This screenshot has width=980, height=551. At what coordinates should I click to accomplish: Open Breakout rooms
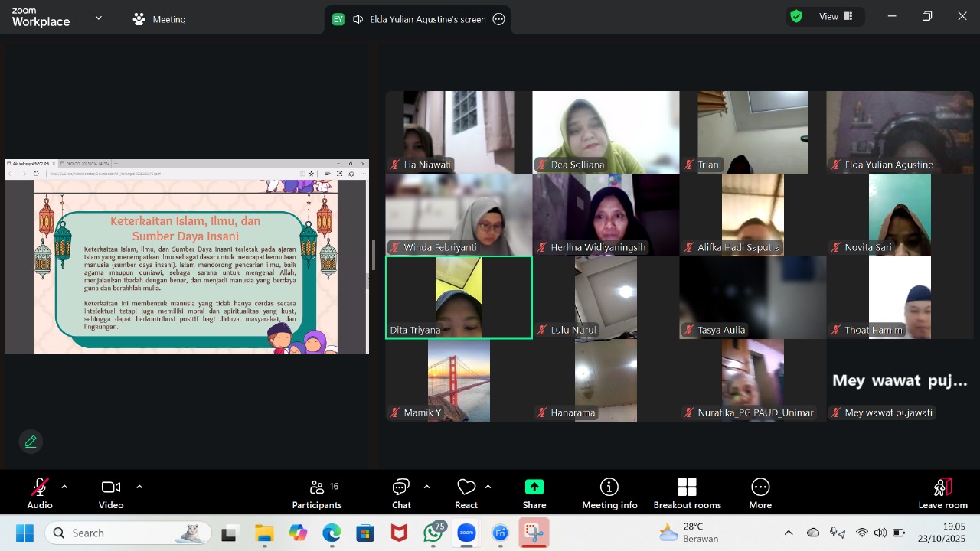coord(687,494)
